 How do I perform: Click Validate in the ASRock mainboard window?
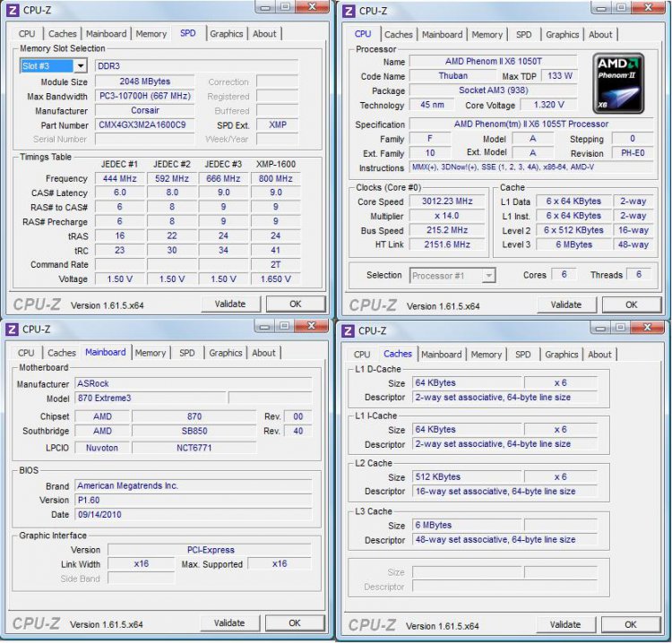tap(229, 623)
